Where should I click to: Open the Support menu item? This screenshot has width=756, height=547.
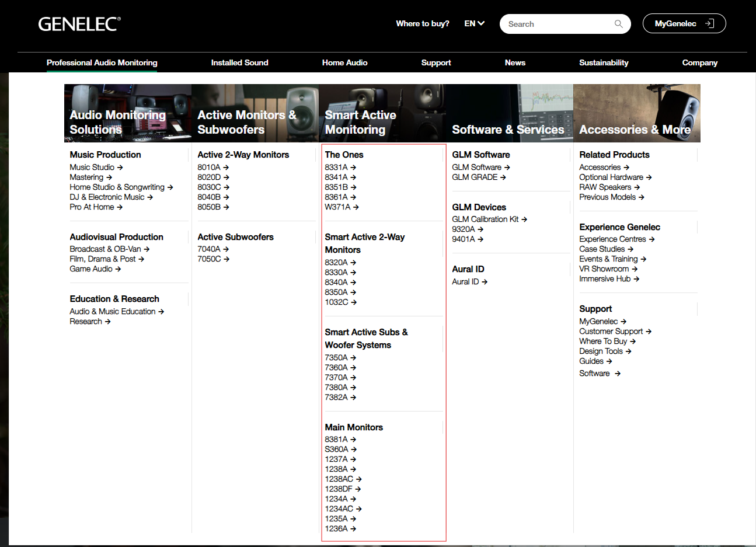pos(436,62)
